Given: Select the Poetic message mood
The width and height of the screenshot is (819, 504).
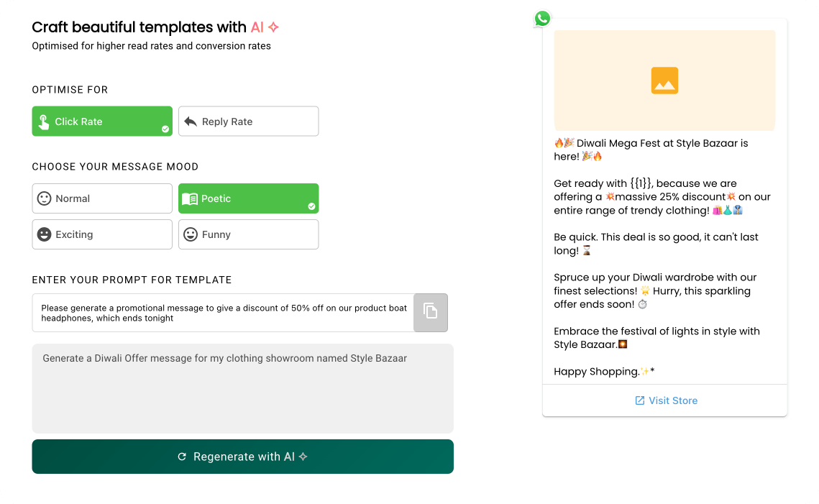Looking at the screenshot, I should pos(248,198).
